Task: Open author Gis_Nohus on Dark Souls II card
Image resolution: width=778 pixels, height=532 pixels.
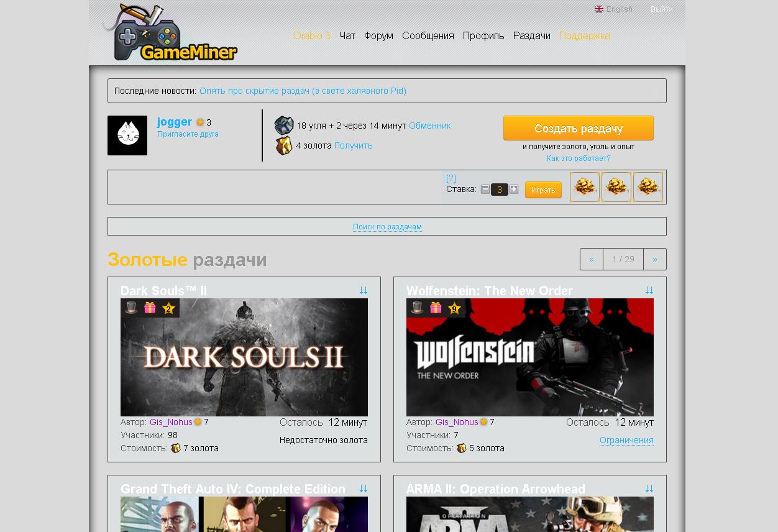Action: point(171,422)
